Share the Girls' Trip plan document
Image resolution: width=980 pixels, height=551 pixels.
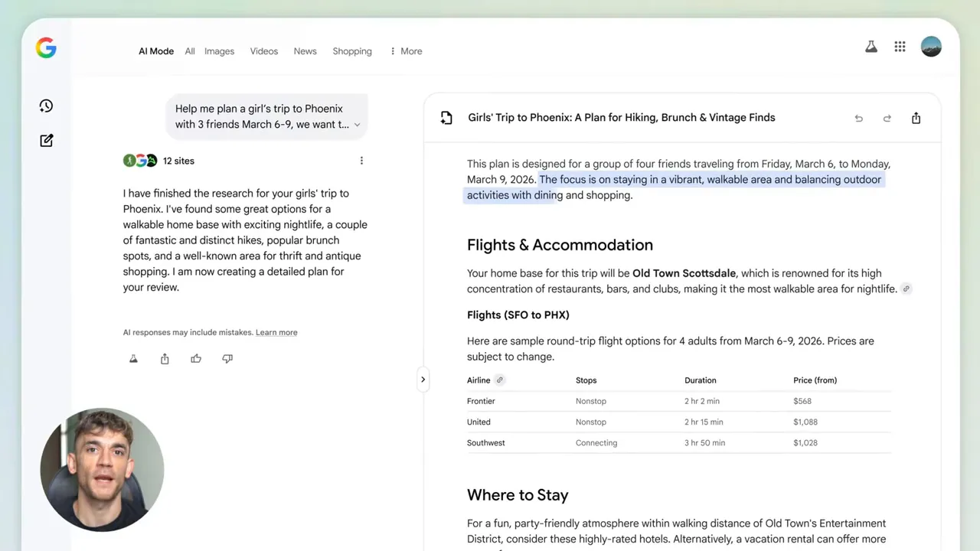pyautogui.click(x=916, y=118)
